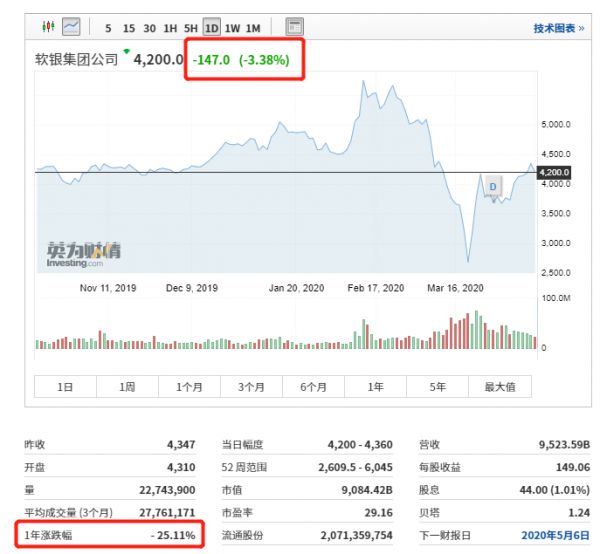Choose the 1H chart interval
This screenshot has height=554, width=600.
(170, 28)
